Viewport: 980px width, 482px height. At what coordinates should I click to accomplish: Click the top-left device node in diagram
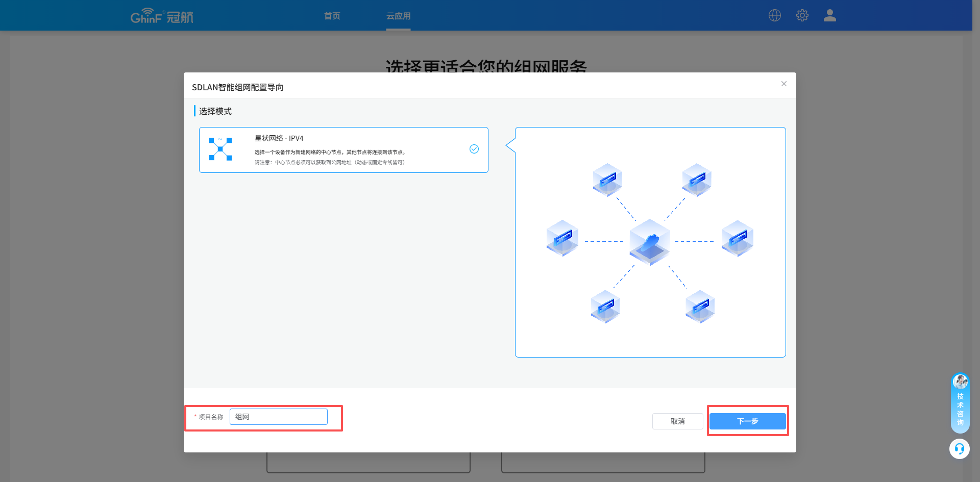[x=607, y=180]
